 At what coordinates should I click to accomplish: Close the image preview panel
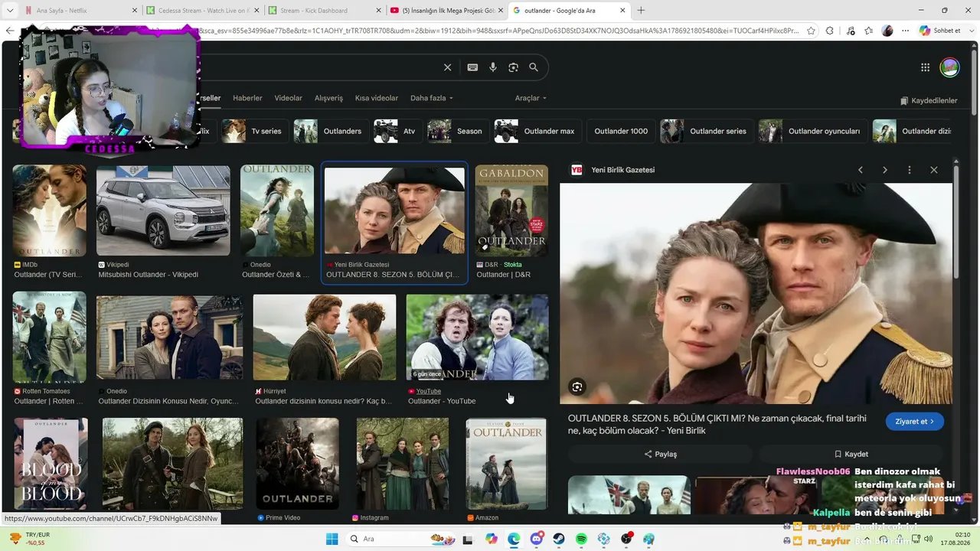coord(934,170)
